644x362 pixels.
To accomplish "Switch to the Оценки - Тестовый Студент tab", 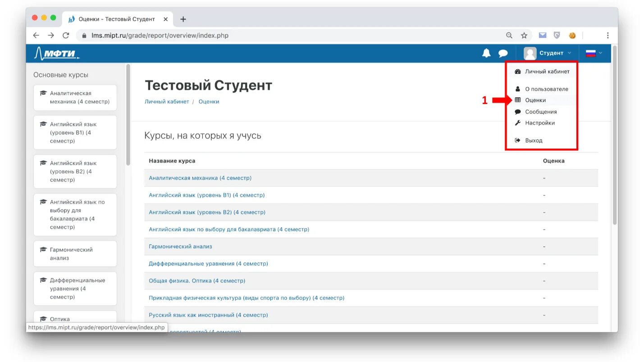I will pos(114,19).
